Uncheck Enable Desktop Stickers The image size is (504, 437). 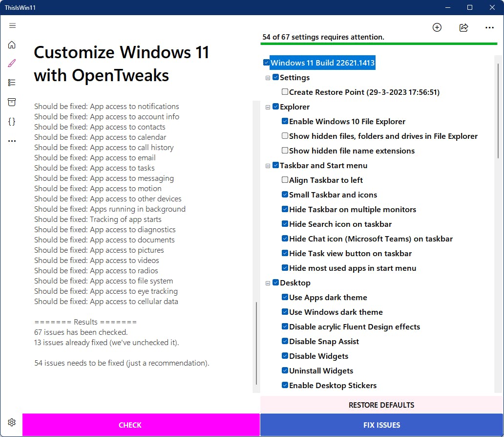point(285,385)
